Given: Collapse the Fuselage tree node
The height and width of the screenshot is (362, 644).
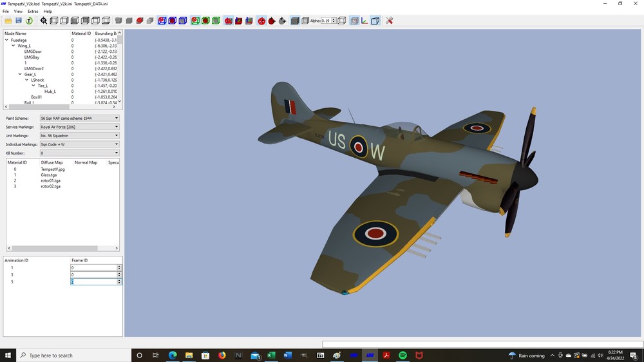Looking at the screenshot, I should coord(6,40).
